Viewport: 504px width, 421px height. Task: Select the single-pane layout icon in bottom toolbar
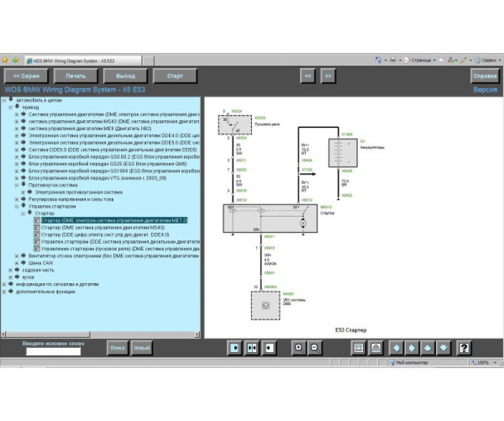[x=235, y=347]
